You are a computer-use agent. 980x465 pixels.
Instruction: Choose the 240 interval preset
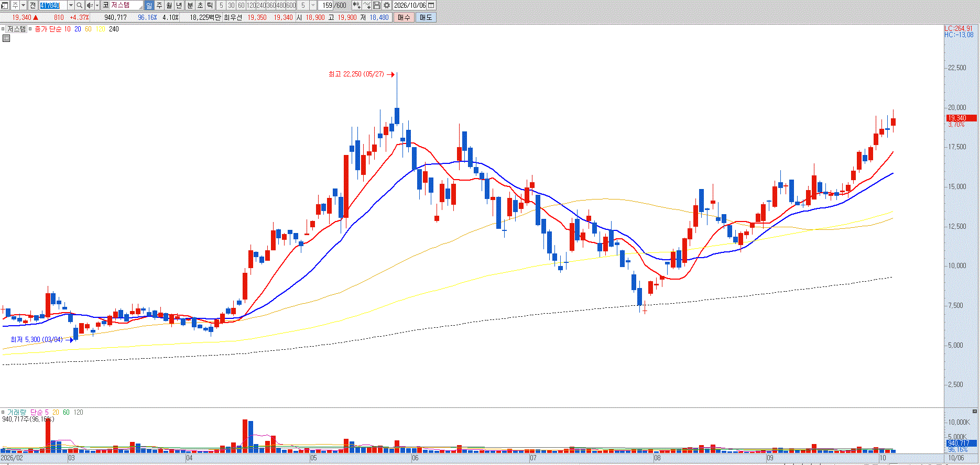tap(261, 5)
